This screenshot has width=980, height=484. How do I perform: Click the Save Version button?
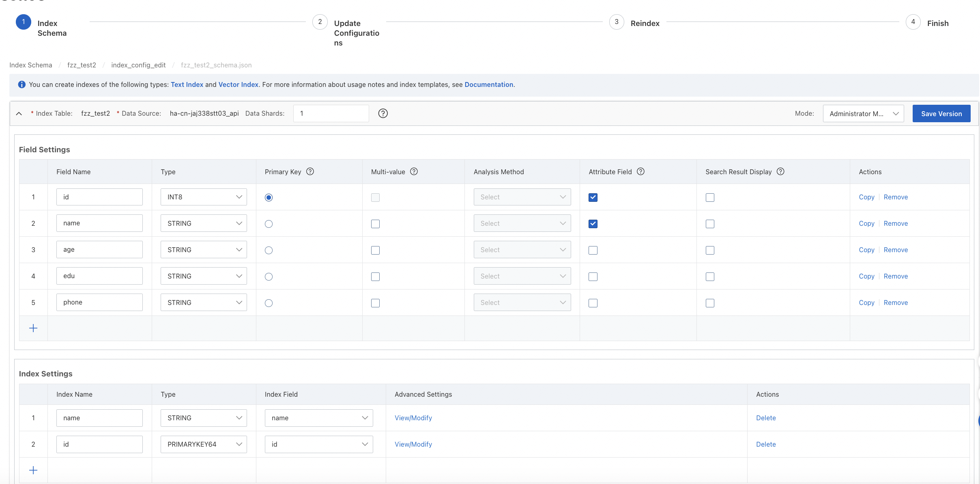[x=941, y=114]
